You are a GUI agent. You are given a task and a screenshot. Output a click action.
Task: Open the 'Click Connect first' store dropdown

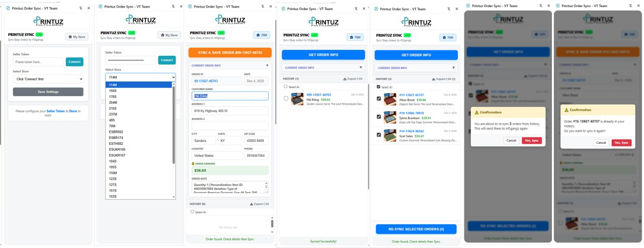tap(48, 79)
